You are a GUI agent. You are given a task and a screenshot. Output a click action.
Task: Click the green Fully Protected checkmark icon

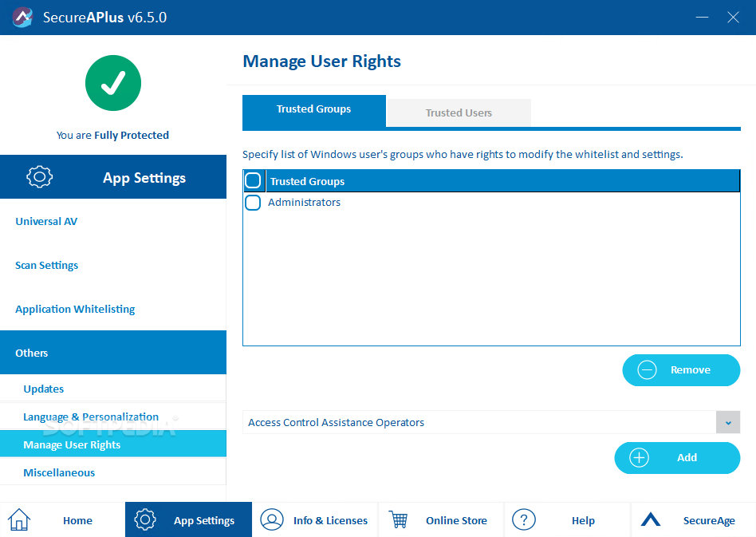point(113,83)
